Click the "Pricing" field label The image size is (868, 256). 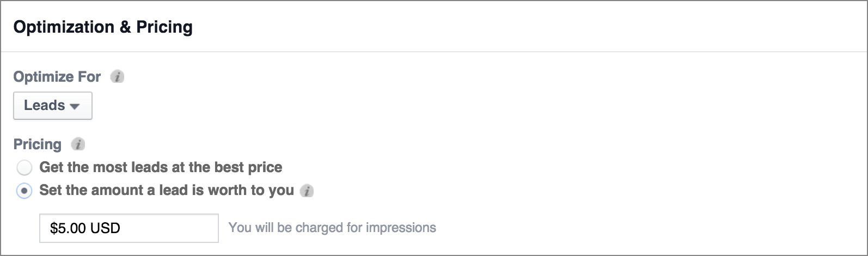point(37,144)
